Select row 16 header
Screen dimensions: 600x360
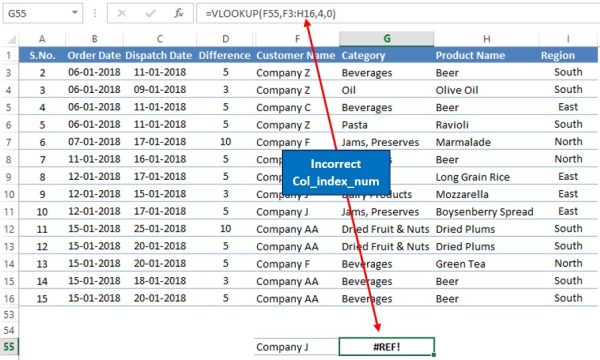[x=9, y=298]
